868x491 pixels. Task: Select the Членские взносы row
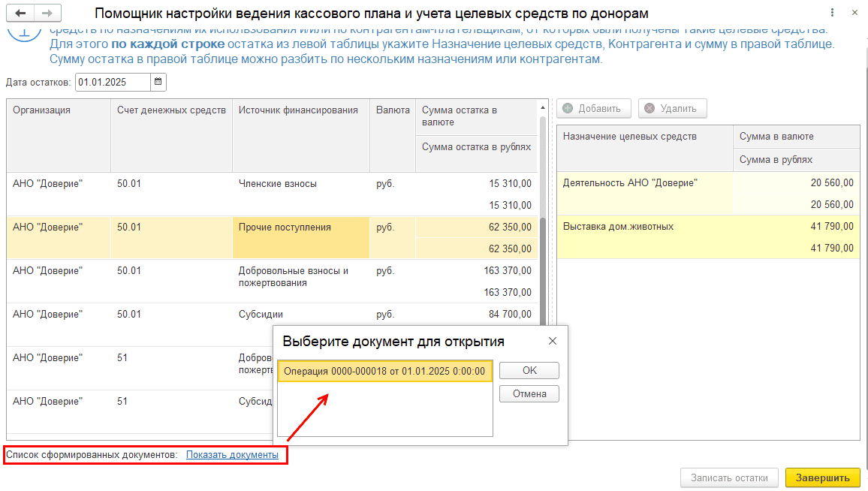[x=277, y=184]
